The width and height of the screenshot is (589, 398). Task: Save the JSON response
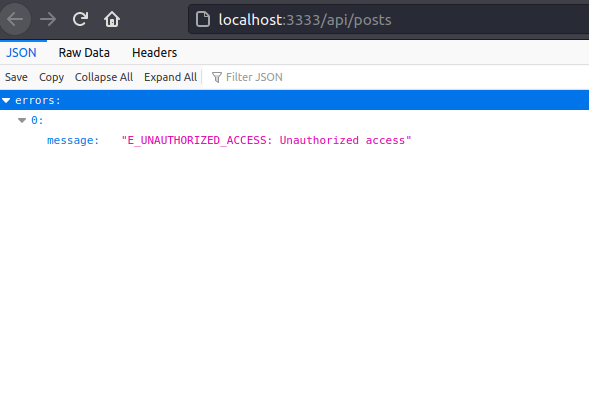click(16, 77)
